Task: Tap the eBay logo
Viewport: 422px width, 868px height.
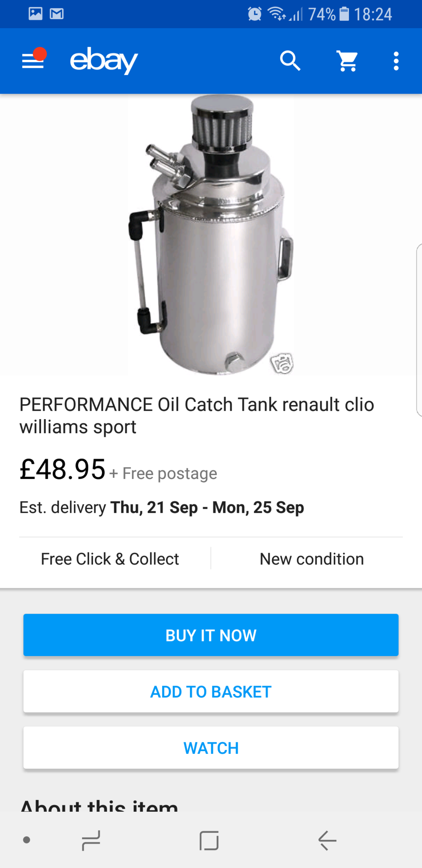Action: click(x=104, y=61)
